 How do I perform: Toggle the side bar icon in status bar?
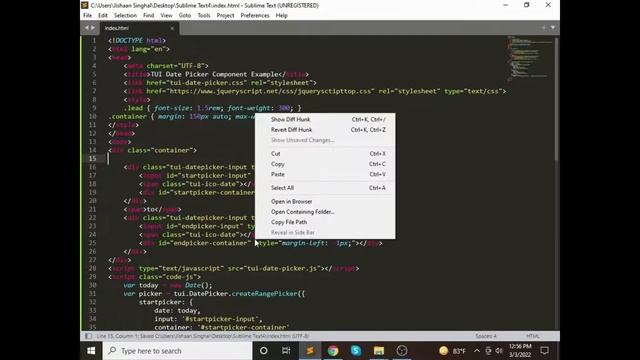coord(88,336)
